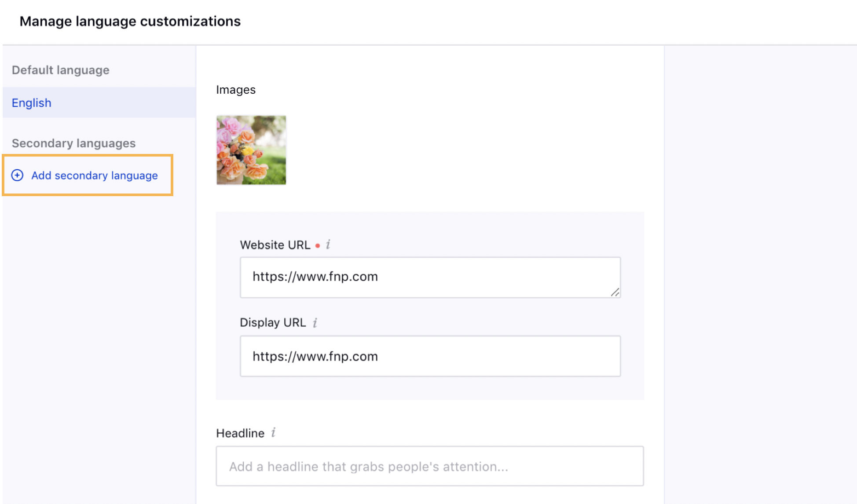The image size is (857, 504).
Task: Click the Website URL field label
Action: 275,245
